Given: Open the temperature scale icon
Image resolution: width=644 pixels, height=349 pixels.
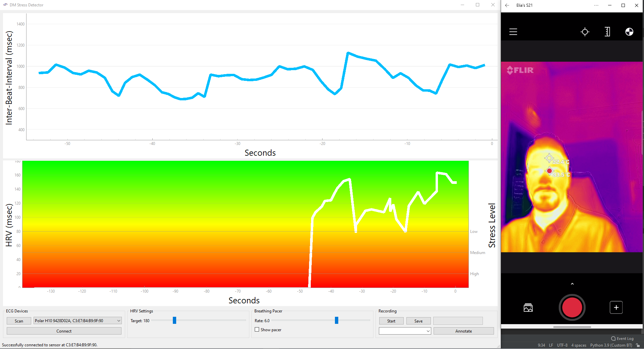Looking at the screenshot, I should coord(607,32).
